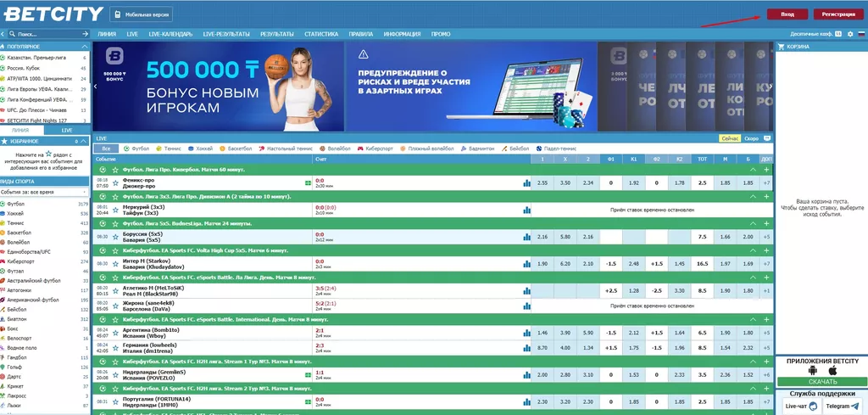This screenshot has width=868, height=415.
Task: Open statistics icon for Боруссия (5x5) match
Action: (x=526, y=237)
